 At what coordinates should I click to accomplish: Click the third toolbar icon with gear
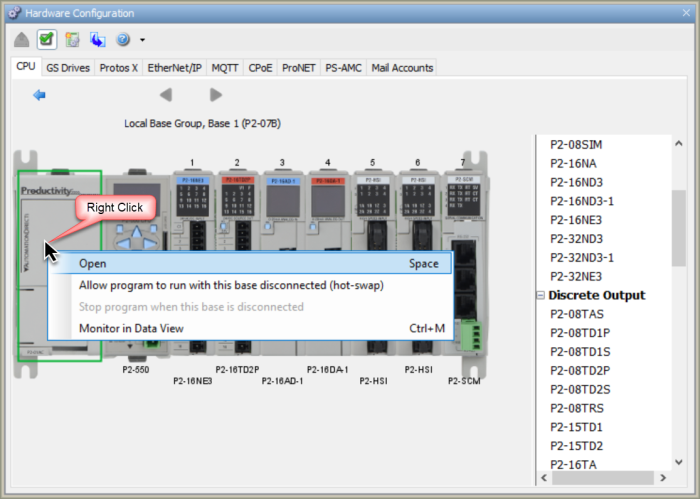pos(73,40)
